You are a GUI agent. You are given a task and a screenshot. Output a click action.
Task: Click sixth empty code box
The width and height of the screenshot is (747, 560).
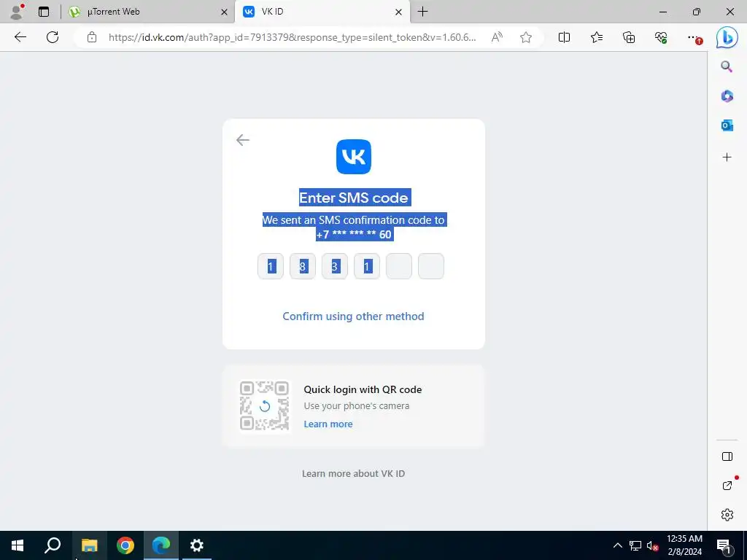tap(431, 266)
